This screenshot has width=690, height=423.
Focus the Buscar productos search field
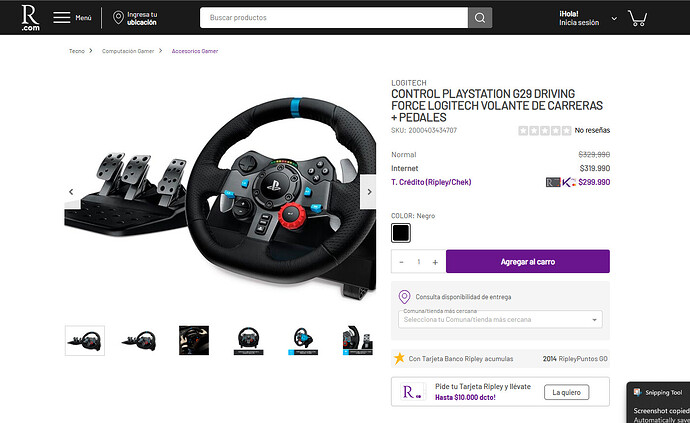coord(334,18)
